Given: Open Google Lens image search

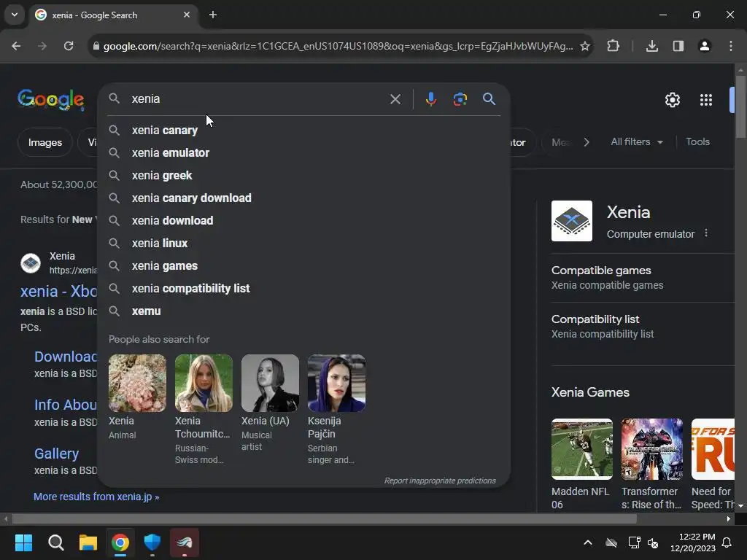Looking at the screenshot, I should [x=460, y=99].
